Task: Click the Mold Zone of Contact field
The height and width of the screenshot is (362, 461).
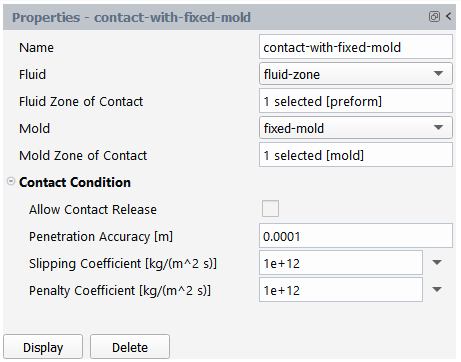Action: click(356, 155)
